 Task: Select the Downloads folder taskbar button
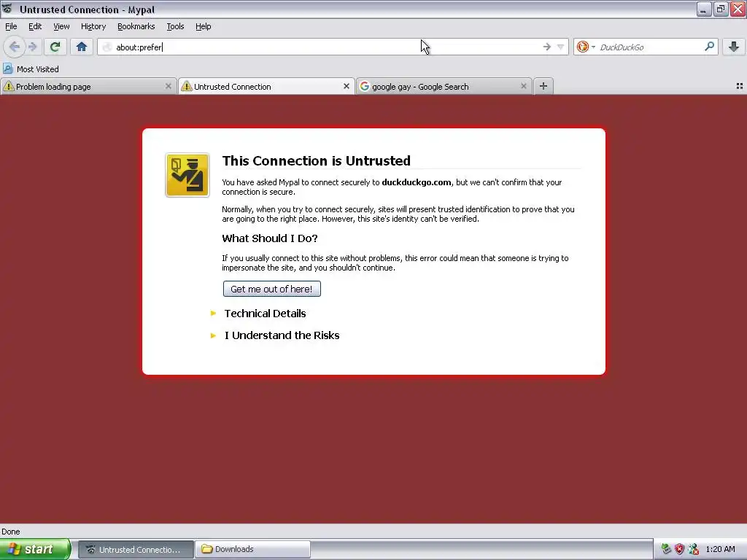tap(252, 550)
